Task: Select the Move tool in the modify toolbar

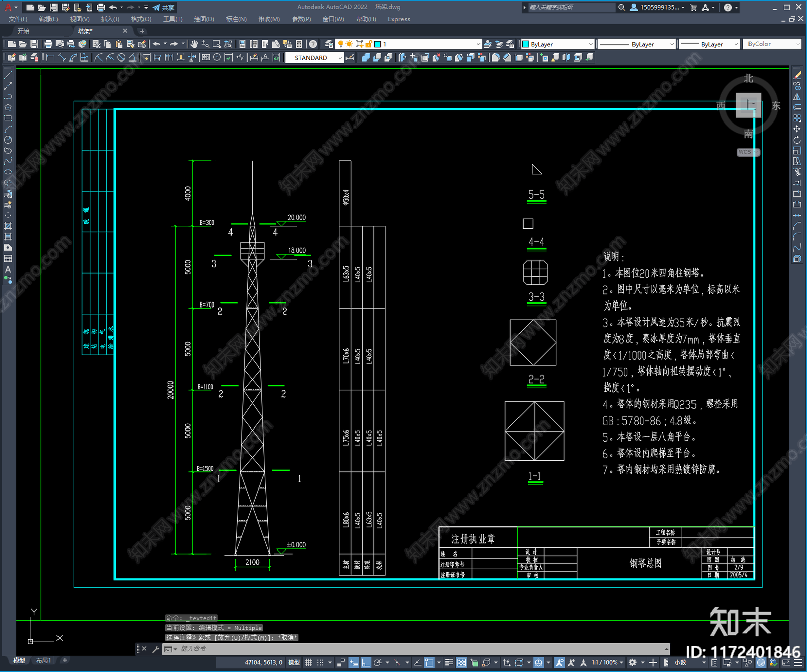Action: (x=797, y=129)
